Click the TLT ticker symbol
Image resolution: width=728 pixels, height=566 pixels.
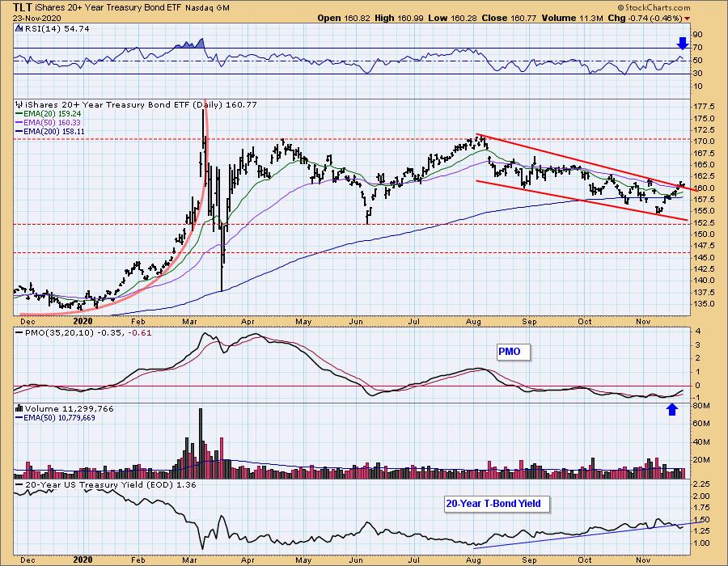pyautogui.click(x=23, y=7)
